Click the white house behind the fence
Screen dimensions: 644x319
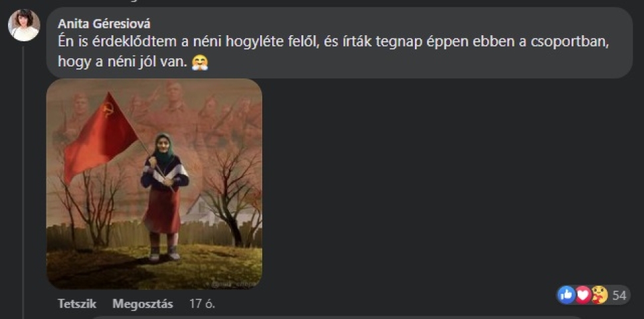click(x=201, y=212)
